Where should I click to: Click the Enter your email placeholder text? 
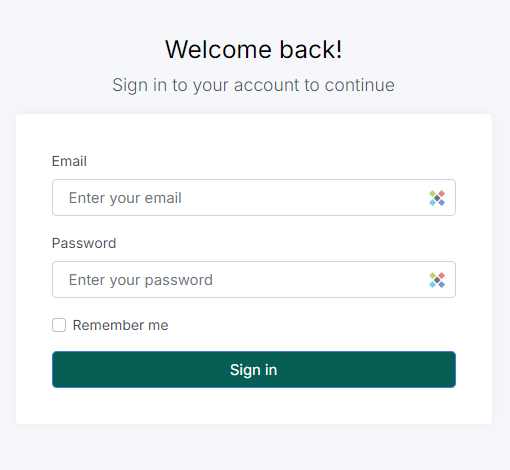(125, 198)
